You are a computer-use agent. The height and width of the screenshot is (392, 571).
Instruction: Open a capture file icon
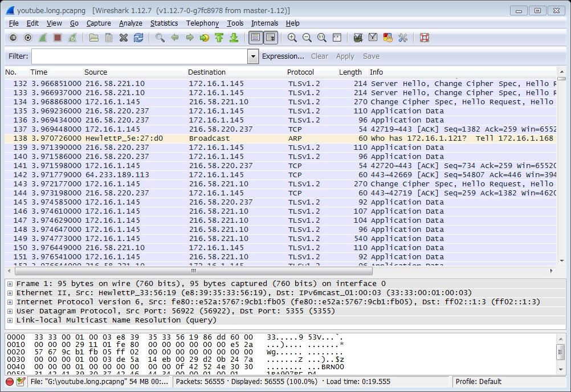coord(94,38)
